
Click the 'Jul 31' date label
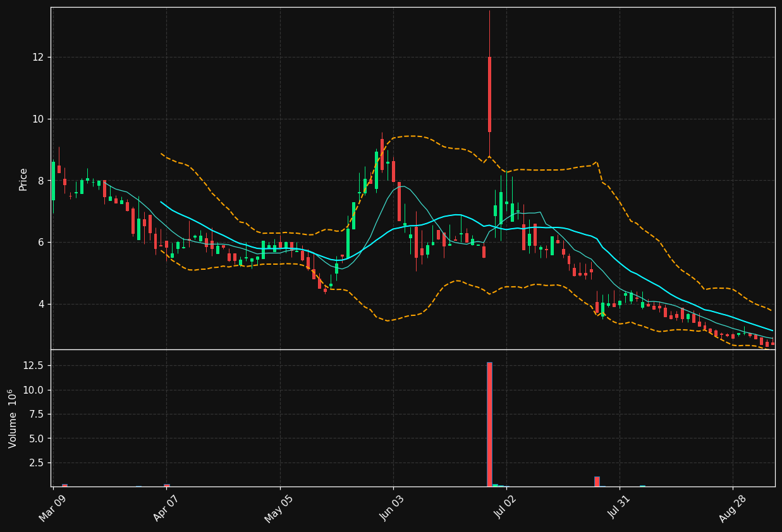pyautogui.click(x=619, y=507)
